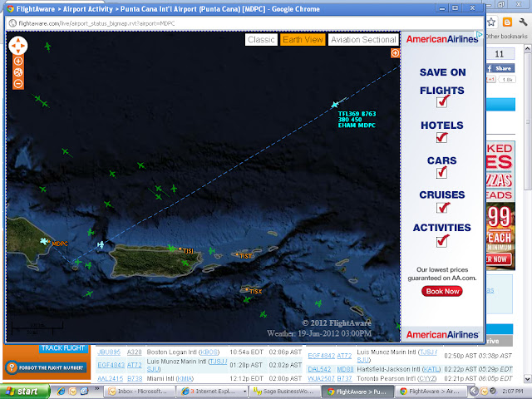Click the upper American Airlines ad logo
532x399 pixels.
(442, 39)
